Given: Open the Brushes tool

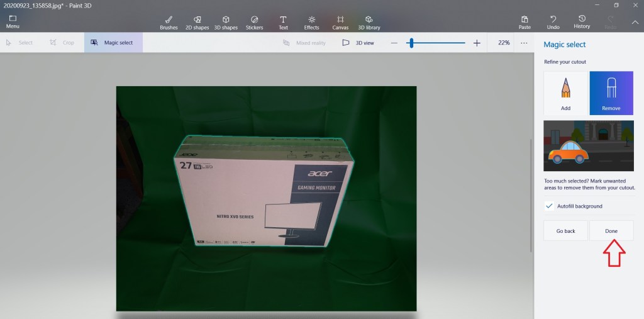Looking at the screenshot, I should (169, 22).
